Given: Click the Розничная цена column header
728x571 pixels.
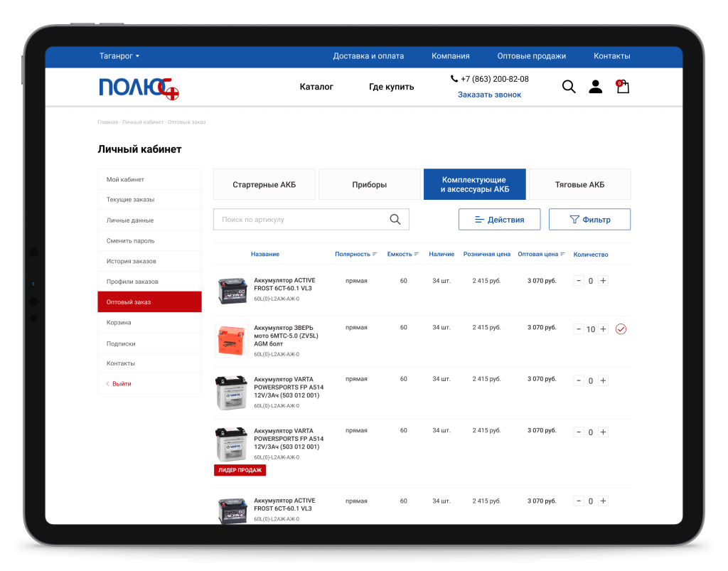Looking at the screenshot, I should 486,255.
